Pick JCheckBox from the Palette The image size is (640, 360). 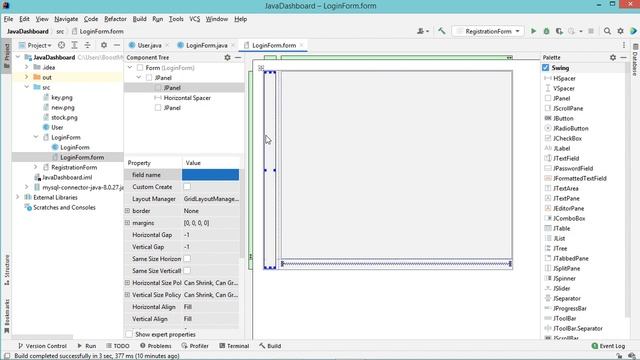tap(563, 138)
